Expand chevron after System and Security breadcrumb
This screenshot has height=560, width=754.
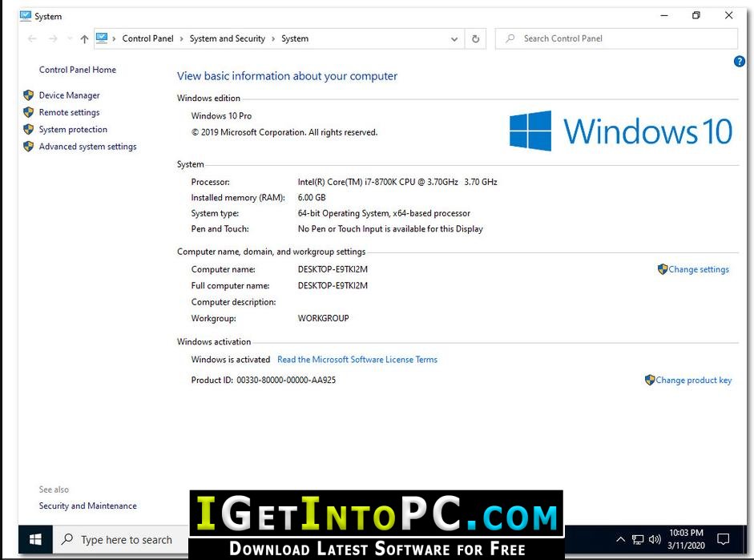[x=273, y=39]
